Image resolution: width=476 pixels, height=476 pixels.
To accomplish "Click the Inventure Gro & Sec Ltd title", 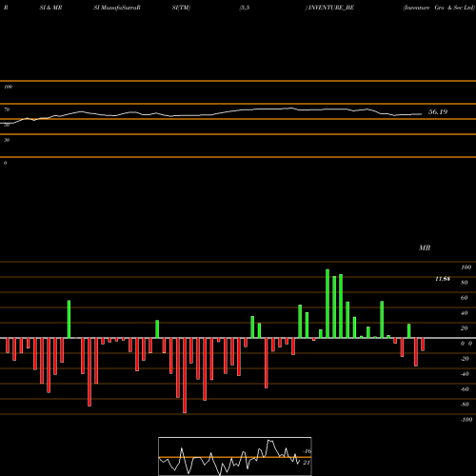I will (439, 8).
